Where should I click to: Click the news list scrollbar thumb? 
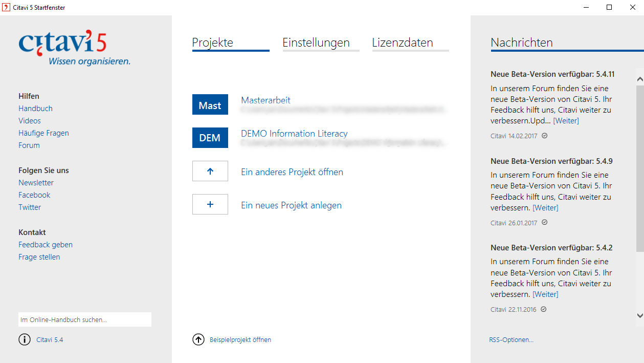640,168
